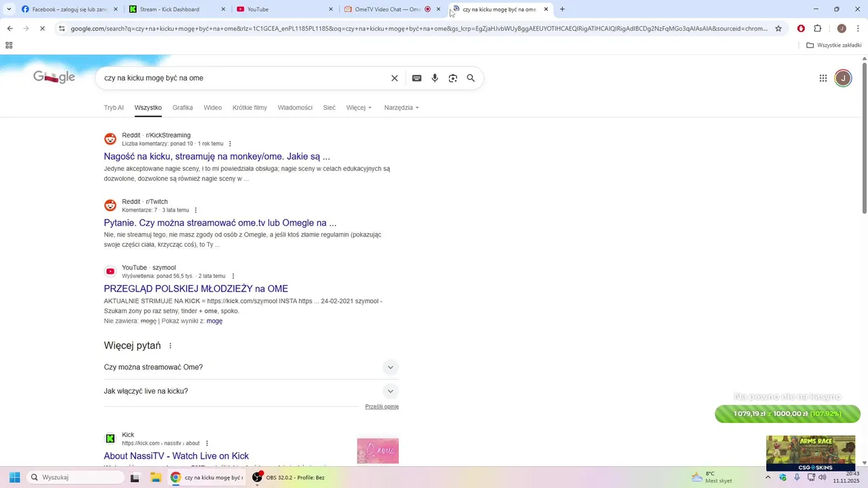This screenshot has height=488, width=868.
Task: Open the clock and date 11.11.2025
Action: (x=846, y=477)
